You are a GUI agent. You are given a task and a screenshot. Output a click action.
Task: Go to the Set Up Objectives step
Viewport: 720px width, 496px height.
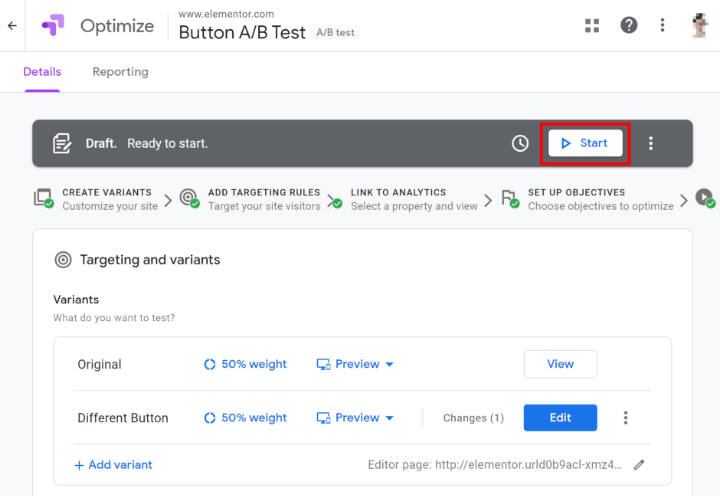575,198
